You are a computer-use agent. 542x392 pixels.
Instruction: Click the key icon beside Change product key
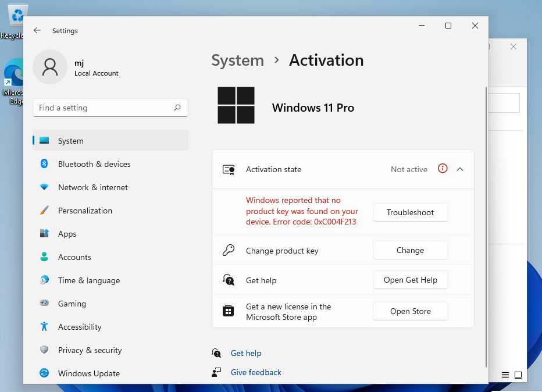228,250
